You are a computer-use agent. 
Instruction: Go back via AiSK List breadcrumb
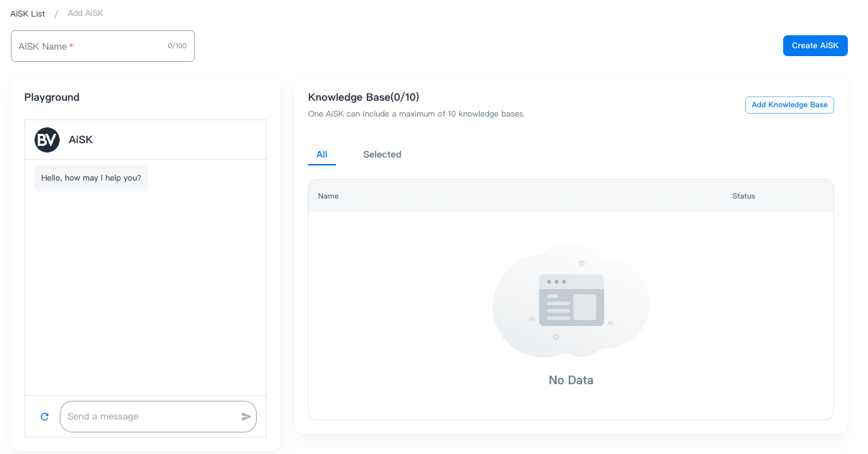(x=28, y=14)
